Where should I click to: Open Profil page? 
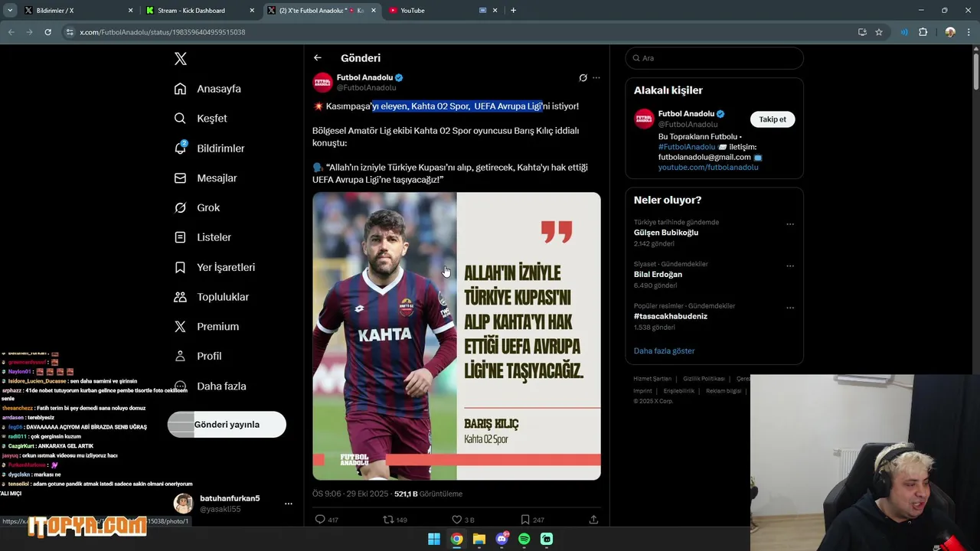coord(198,357)
